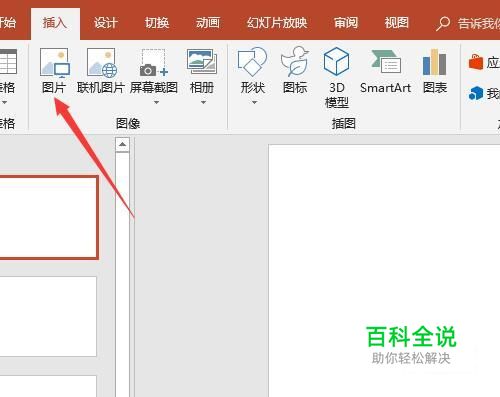Click the 屏幕截图 screenshot camera icon
This screenshot has width=500, height=397.
(154, 63)
